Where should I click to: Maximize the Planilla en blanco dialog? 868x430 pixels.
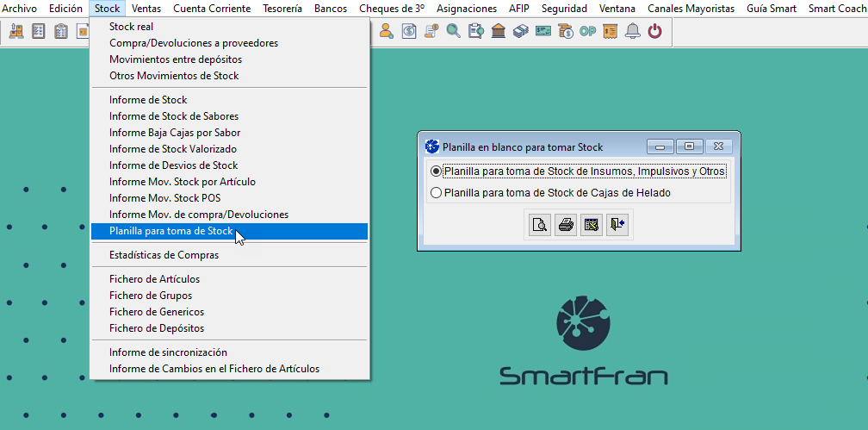pyautogui.click(x=689, y=146)
